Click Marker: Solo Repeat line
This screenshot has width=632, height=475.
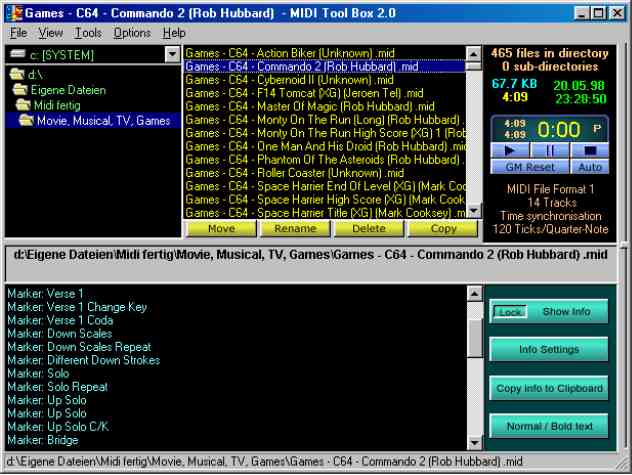pyautogui.click(x=58, y=387)
